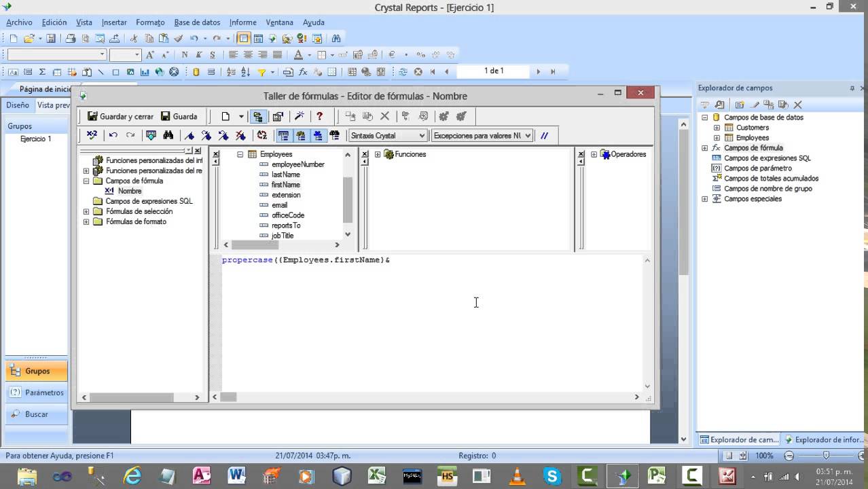Screen dimensions: 868x489
Task: Collapse 'Campos de fórmula' in workshop tree
Action: 86,181
